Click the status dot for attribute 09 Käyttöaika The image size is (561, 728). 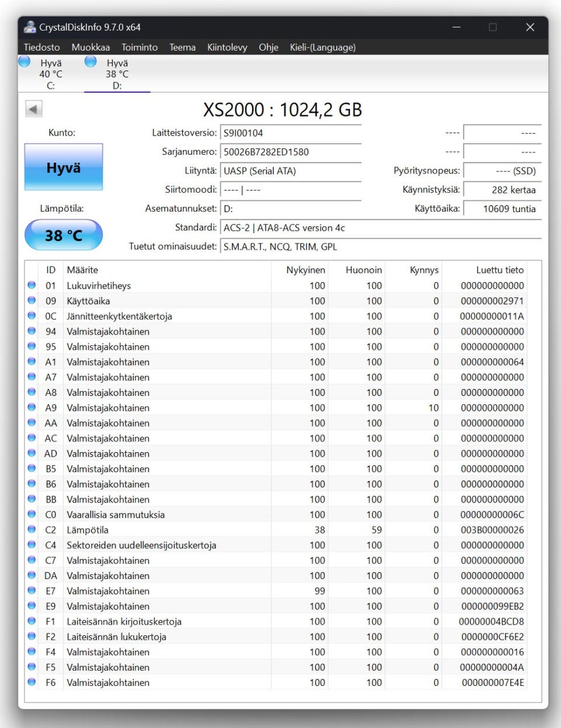tap(32, 300)
